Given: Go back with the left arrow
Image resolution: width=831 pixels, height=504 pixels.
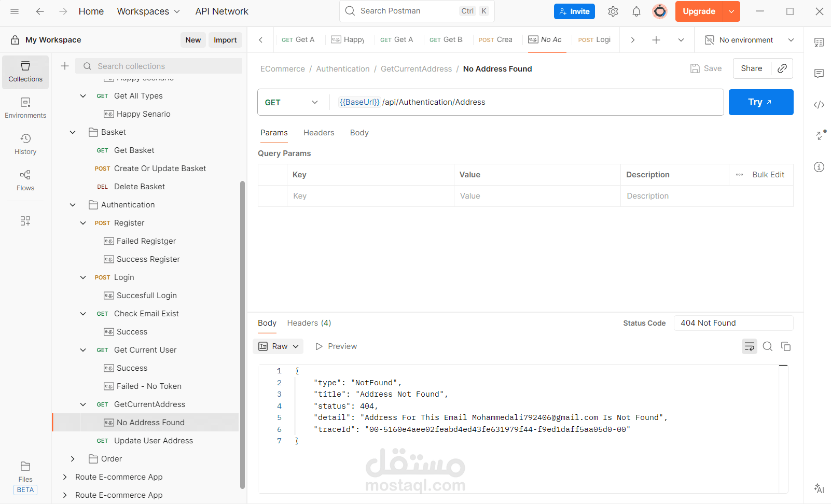Looking at the screenshot, I should (40, 11).
